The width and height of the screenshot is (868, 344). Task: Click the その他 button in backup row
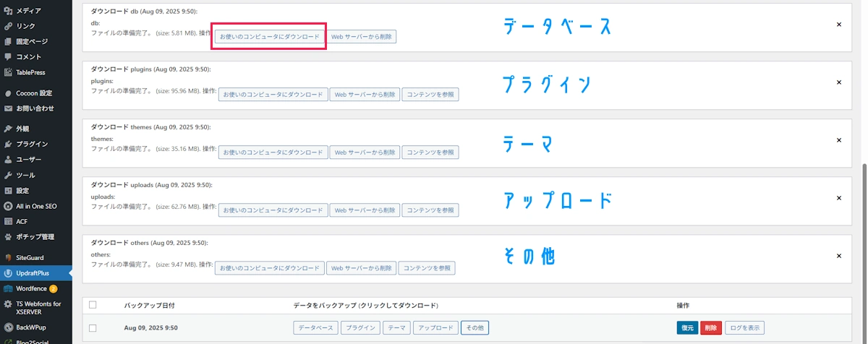coord(475,327)
